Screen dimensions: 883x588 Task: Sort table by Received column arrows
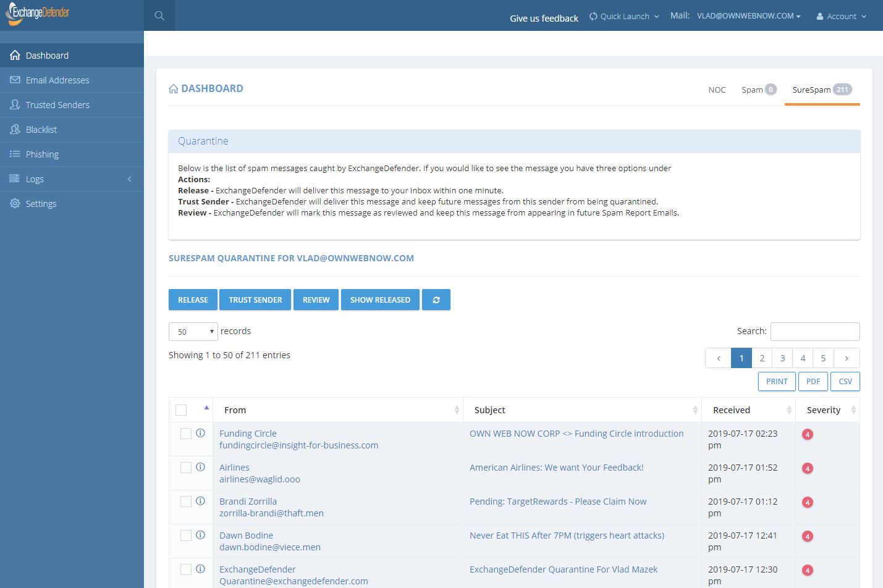click(x=789, y=410)
